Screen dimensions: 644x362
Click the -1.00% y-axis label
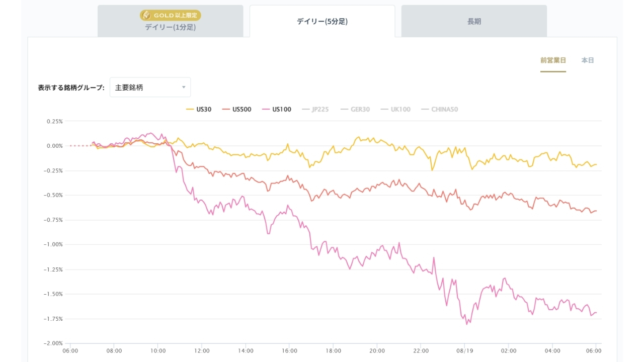pyautogui.click(x=53, y=244)
